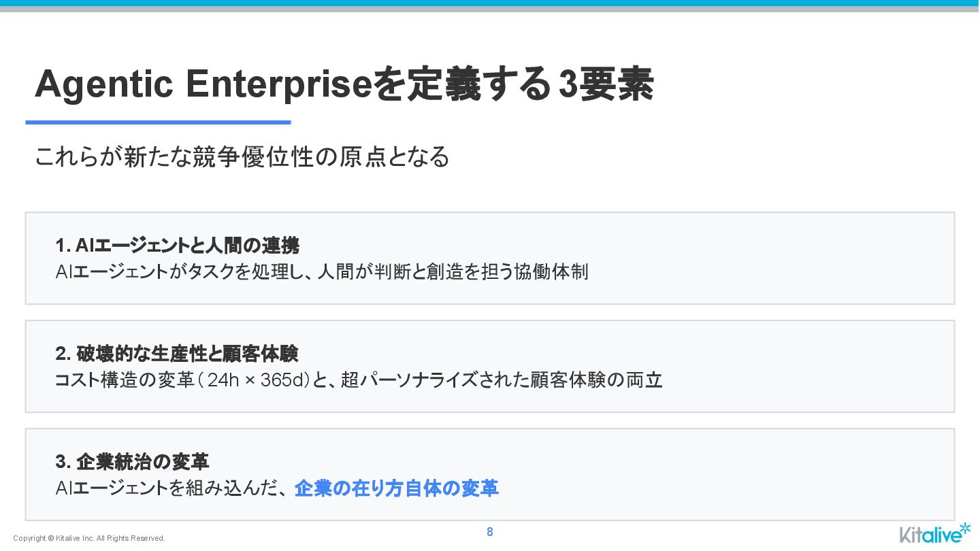Click the page number 8
Image resolution: width=980 pixels, height=551 pixels.
(x=489, y=532)
